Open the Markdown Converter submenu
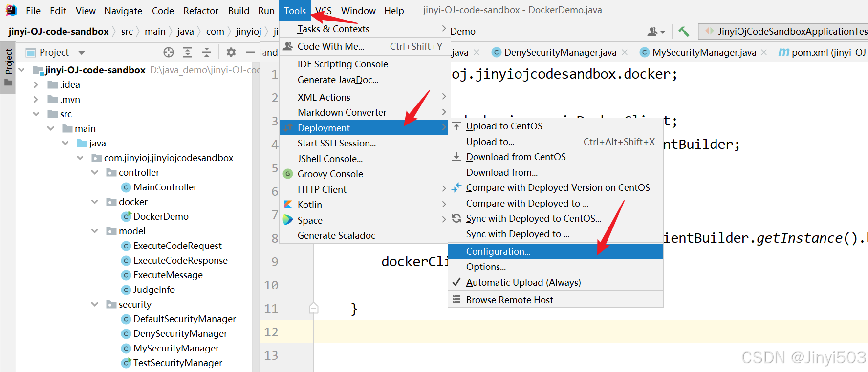This screenshot has width=868, height=372. tap(364, 112)
